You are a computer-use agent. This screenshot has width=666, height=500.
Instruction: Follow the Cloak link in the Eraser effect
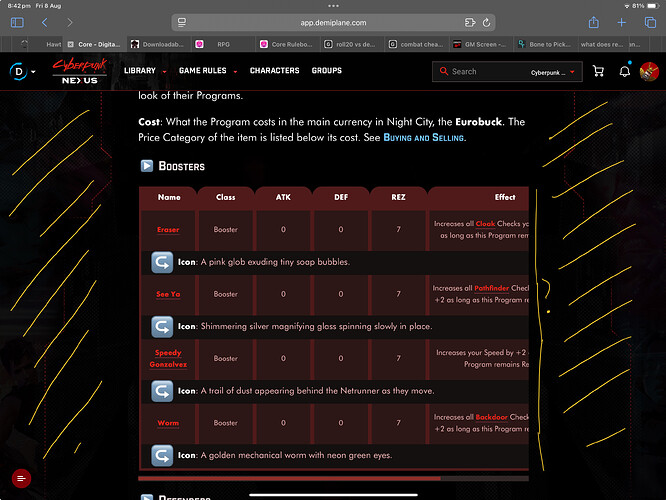[x=485, y=224]
